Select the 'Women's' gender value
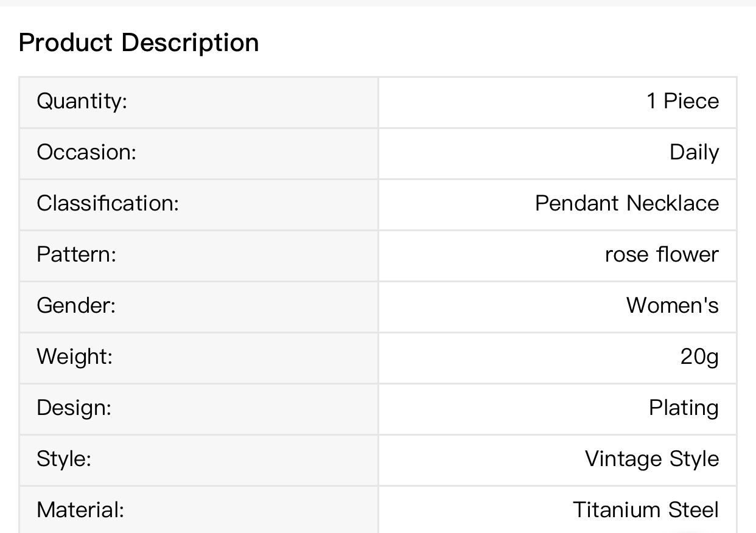Viewport: 756px width, 533px height. (x=672, y=305)
